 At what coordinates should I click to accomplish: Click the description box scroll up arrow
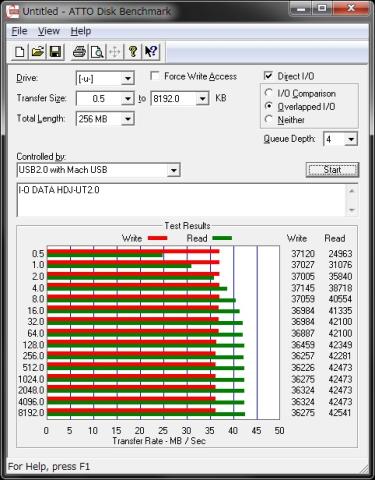[352, 191]
